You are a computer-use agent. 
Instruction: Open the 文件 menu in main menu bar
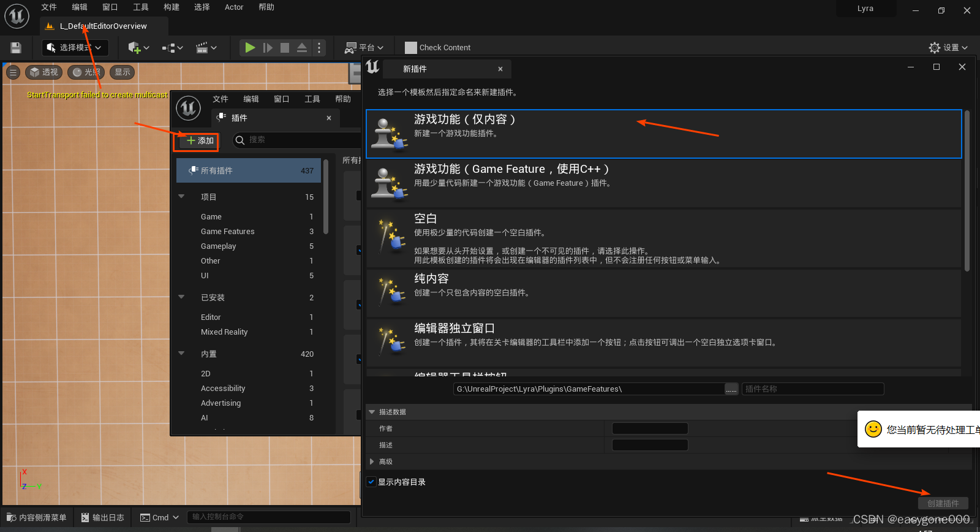(49, 7)
